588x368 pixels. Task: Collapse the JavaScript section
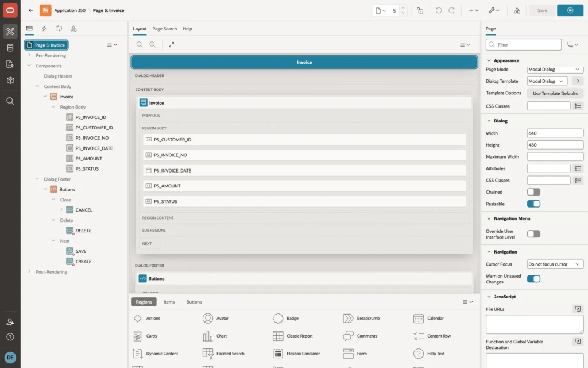pos(489,297)
